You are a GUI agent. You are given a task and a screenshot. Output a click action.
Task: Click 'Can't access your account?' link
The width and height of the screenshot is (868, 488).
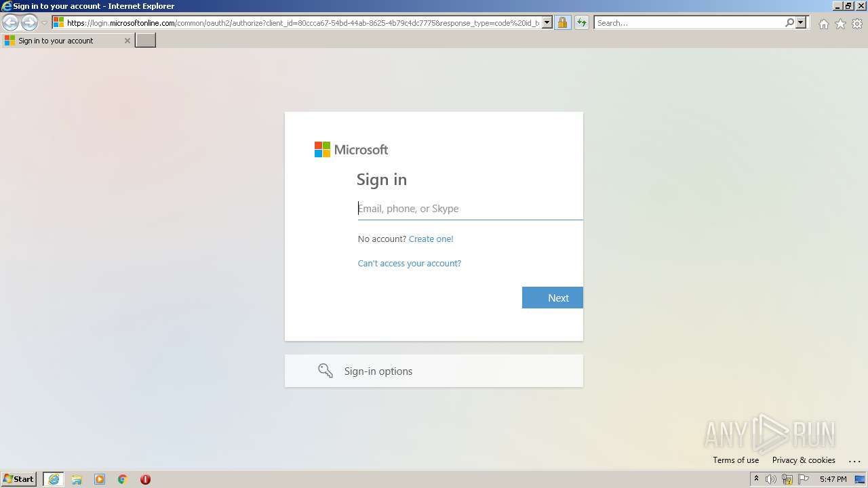coord(410,263)
